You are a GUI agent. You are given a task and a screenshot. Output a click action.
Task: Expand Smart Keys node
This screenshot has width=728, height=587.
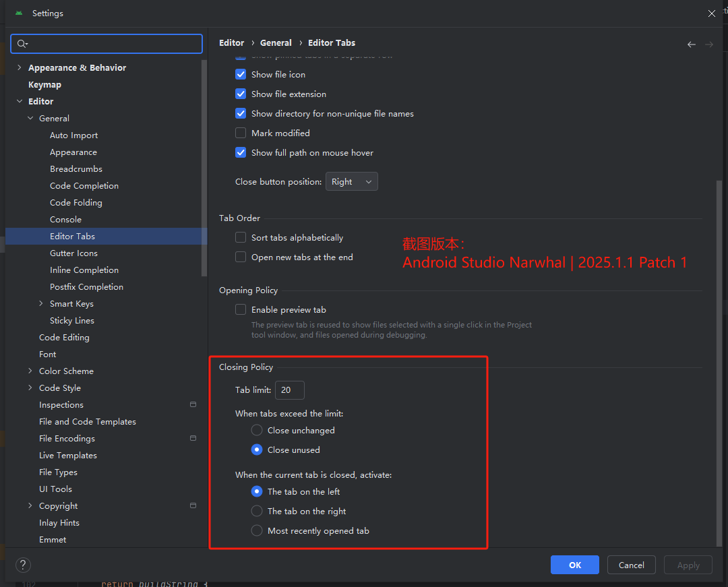(x=41, y=303)
